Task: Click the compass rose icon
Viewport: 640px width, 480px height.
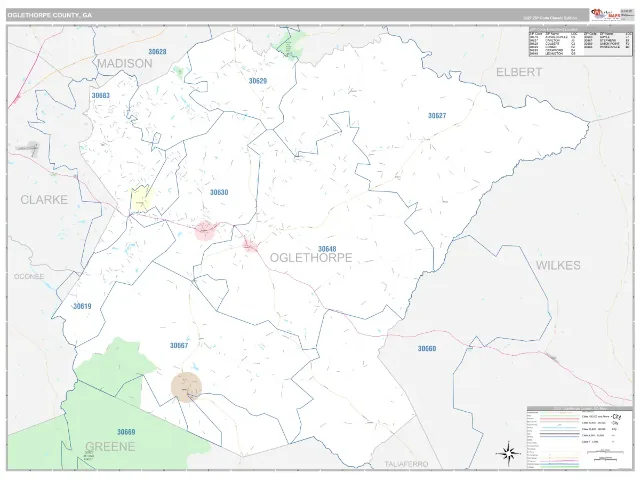Action: [x=508, y=453]
